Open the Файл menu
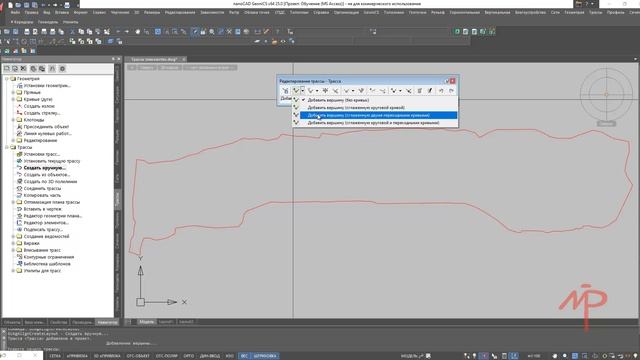Image resolution: width=640 pixels, height=360 pixels. click(15, 13)
